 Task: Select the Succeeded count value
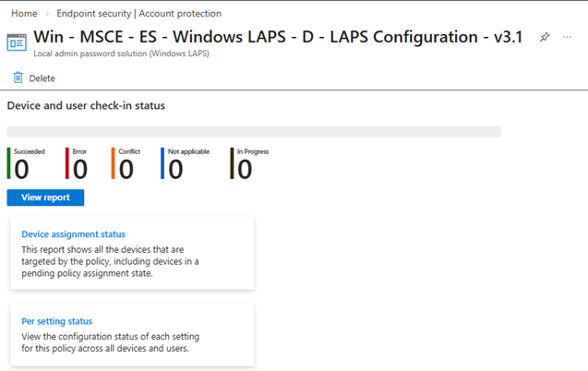point(21,169)
